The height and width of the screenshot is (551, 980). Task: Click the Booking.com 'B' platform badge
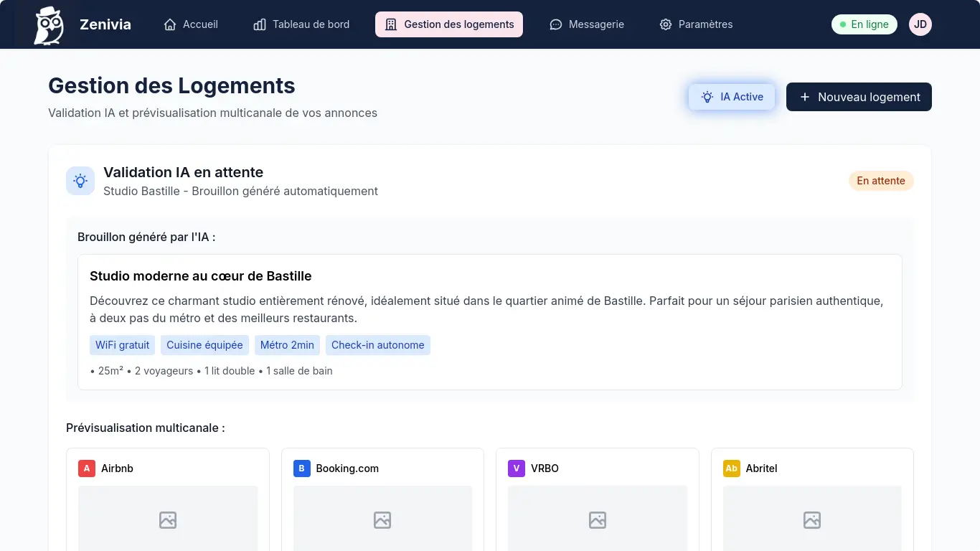(x=301, y=468)
